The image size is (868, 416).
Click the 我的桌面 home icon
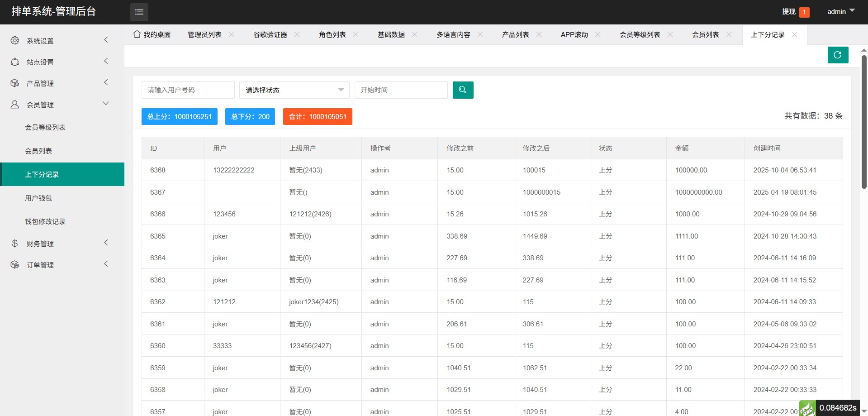pos(137,34)
